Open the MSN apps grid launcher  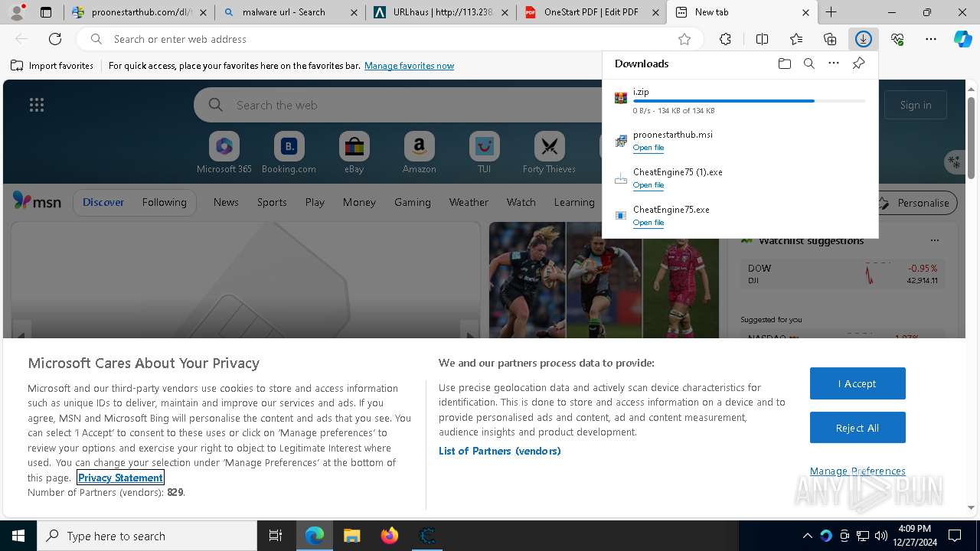click(37, 105)
